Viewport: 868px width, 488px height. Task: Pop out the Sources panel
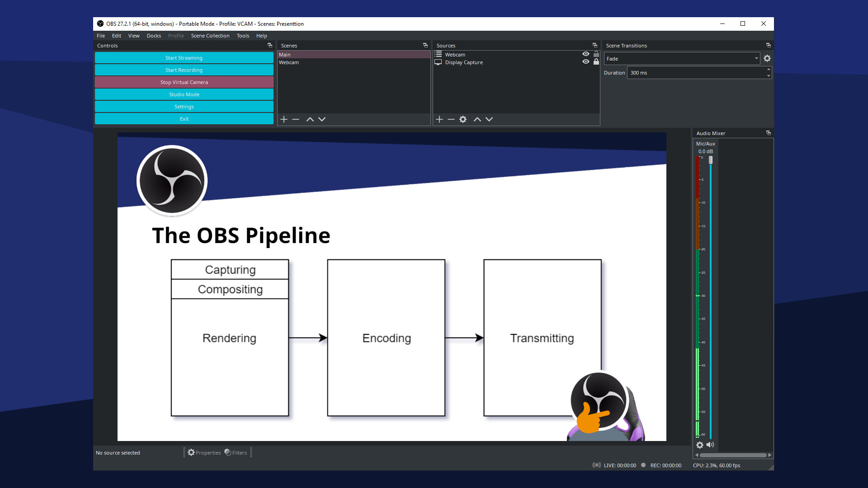tap(594, 45)
